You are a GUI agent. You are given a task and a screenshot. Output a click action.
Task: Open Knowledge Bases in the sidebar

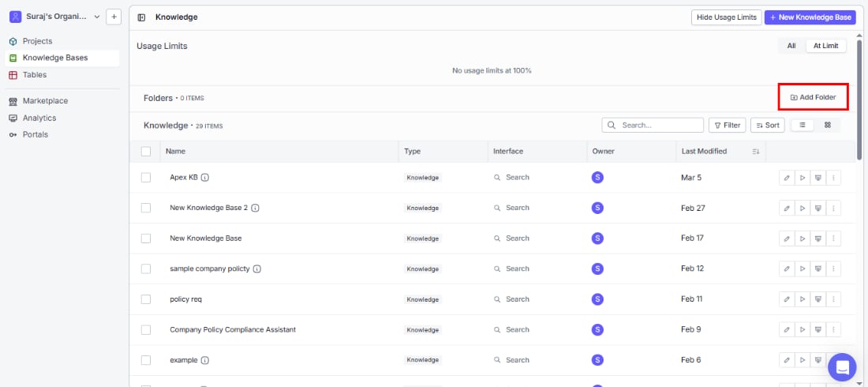point(62,58)
